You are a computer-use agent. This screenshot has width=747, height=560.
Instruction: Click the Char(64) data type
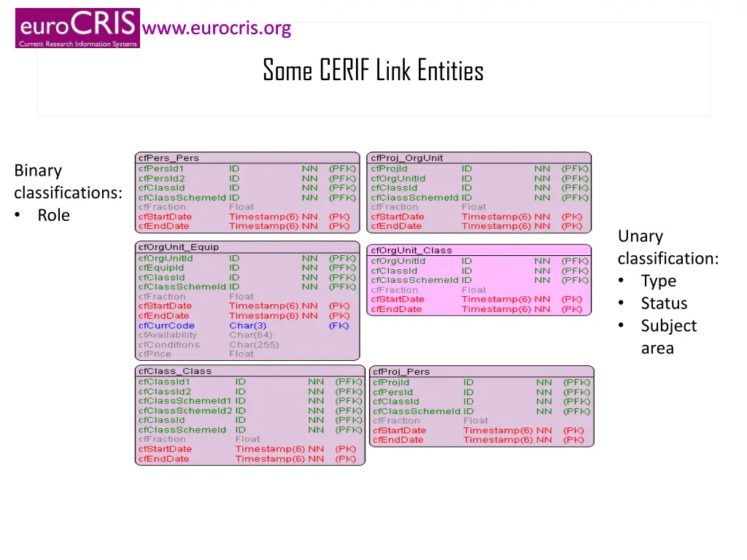point(251,335)
